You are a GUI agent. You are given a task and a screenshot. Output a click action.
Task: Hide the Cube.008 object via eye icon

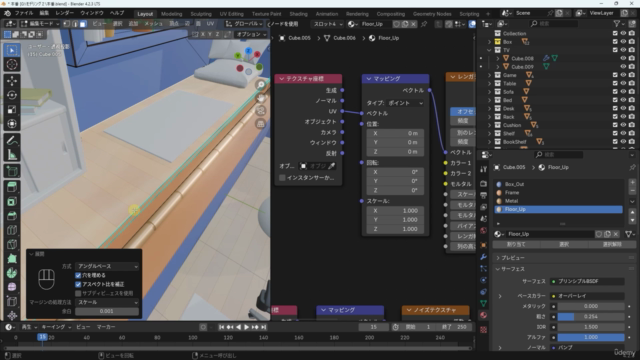pyautogui.click(x=623, y=58)
